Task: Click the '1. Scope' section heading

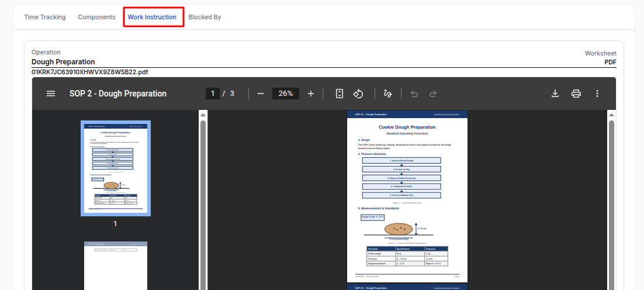Action: [364, 140]
